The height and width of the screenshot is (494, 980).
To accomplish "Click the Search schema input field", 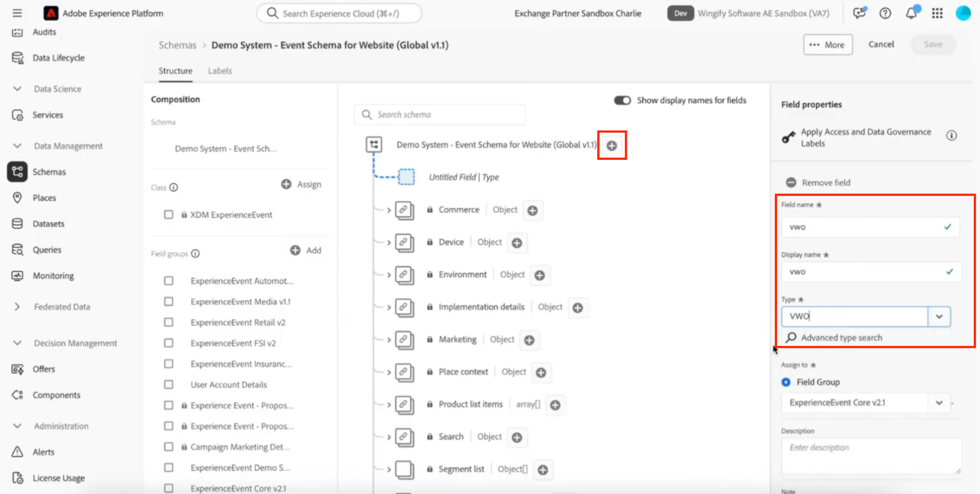I will [x=440, y=115].
